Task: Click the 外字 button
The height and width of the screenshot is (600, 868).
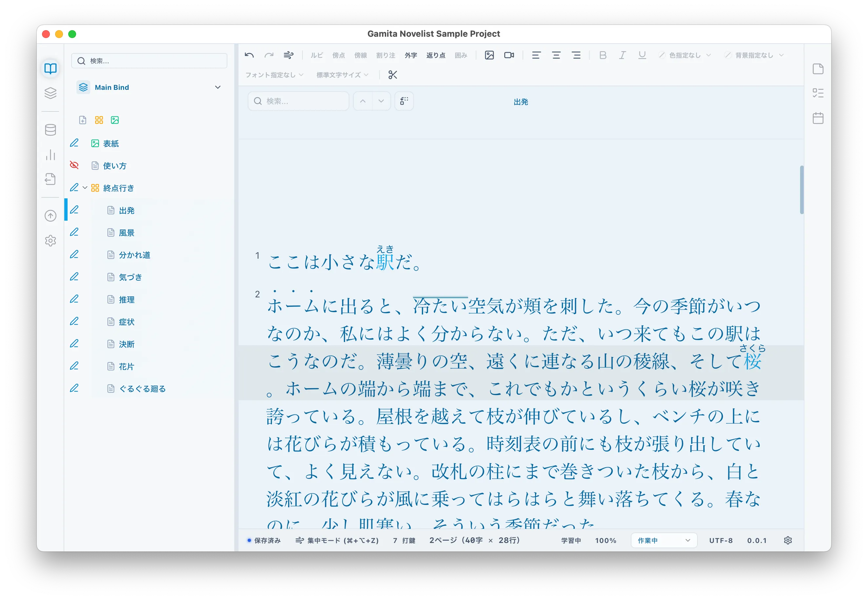Action: tap(411, 55)
